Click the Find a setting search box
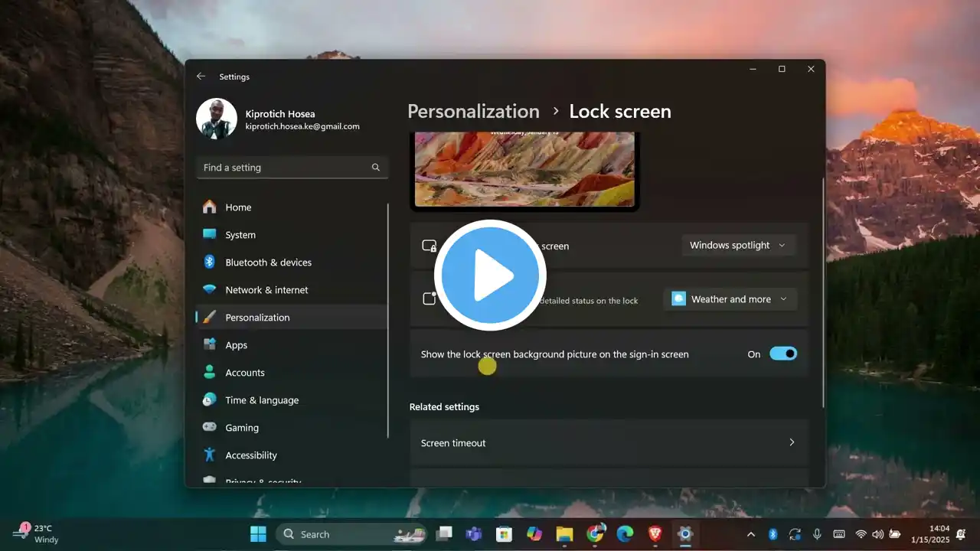The width and height of the screenshot is (980, 551). 292,168
